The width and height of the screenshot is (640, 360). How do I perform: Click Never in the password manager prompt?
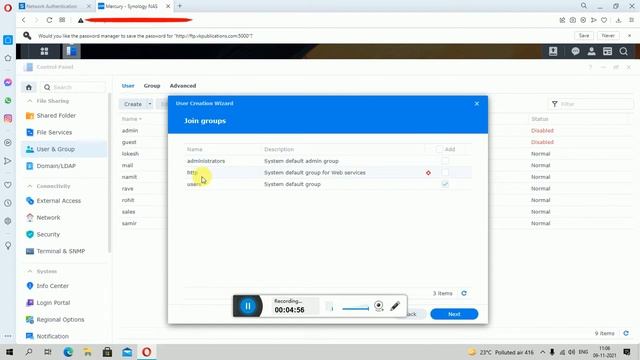tap(608, 36)
